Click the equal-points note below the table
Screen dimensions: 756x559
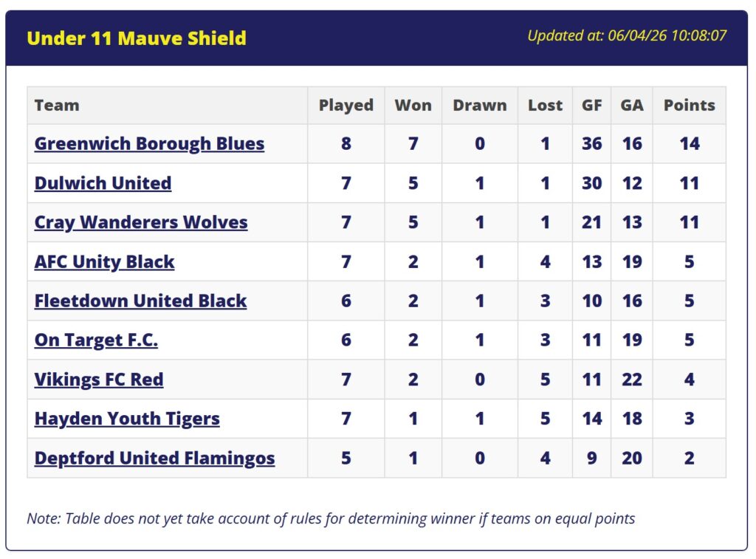[331, 518]
